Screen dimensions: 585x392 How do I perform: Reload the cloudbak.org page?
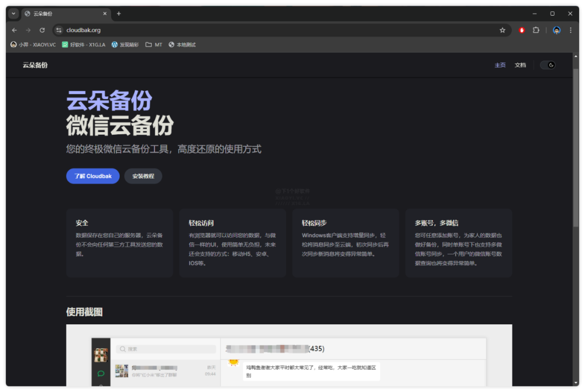point(42,30)
